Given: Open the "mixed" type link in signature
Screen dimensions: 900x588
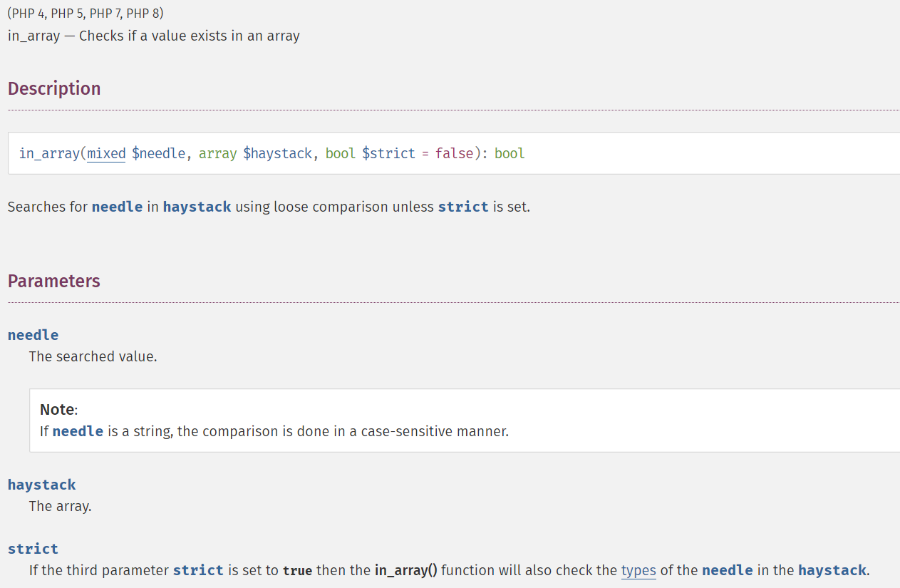Looking at the screenshot, I should click(x=106, y=153).
